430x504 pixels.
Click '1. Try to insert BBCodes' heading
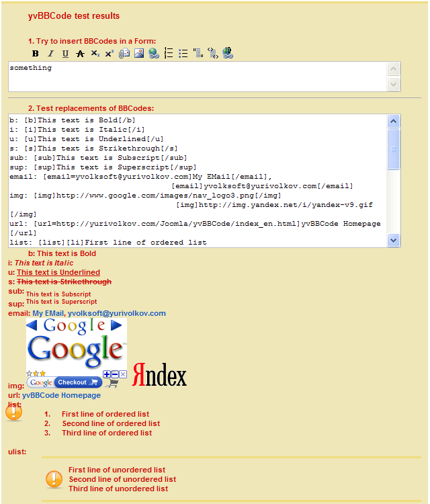(92, 41)
